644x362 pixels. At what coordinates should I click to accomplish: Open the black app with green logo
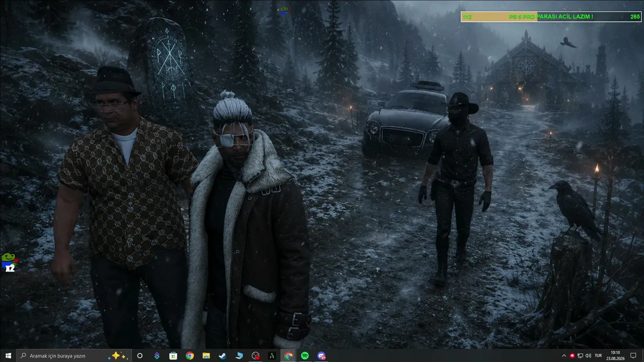[x=272, y=355]
